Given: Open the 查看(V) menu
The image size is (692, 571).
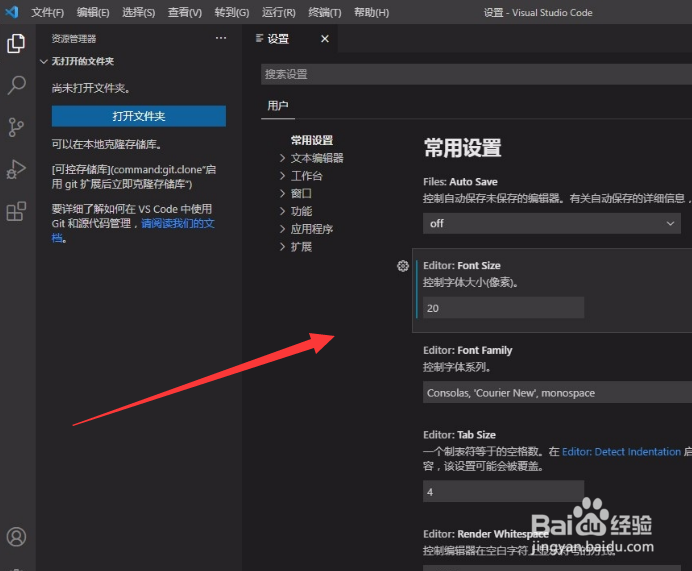Looking at the screenshot, I should (x=184, y=12).
